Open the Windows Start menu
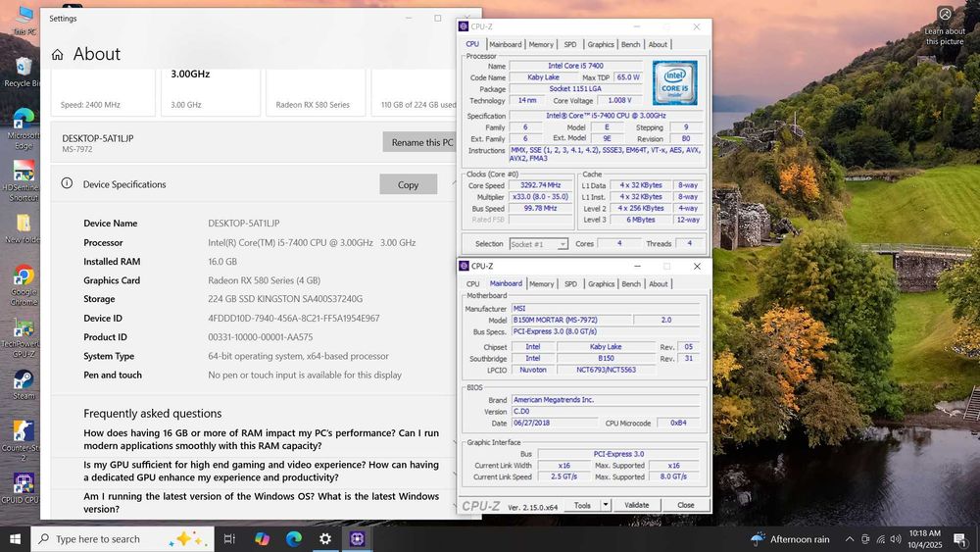Image resolution: width=980 pixels, height=552 pixels. [15, 539]
